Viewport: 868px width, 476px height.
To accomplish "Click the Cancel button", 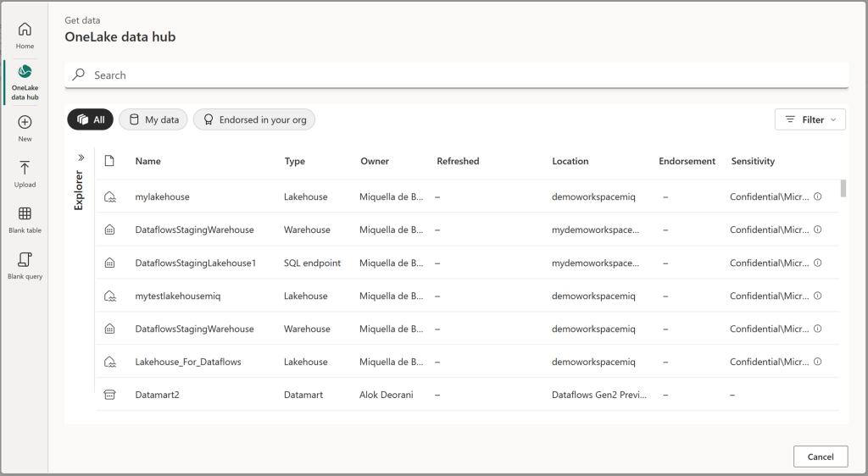I will click(821, 457).
